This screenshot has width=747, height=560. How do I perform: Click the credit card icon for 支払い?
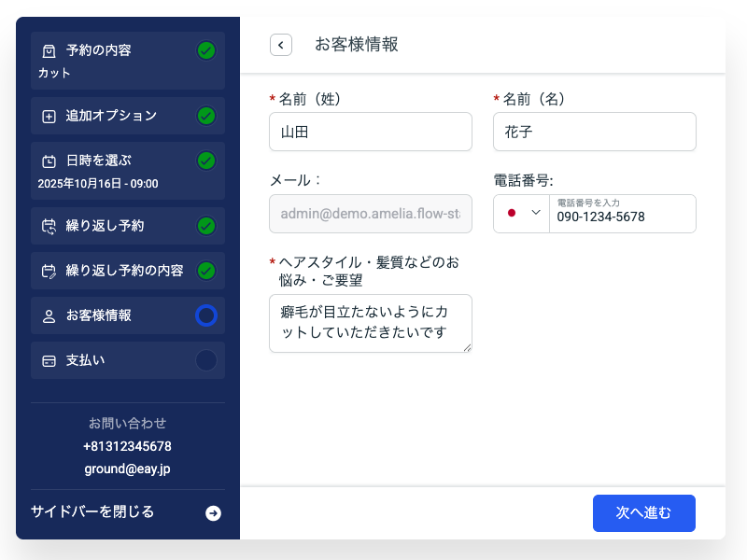coord(49,360)
